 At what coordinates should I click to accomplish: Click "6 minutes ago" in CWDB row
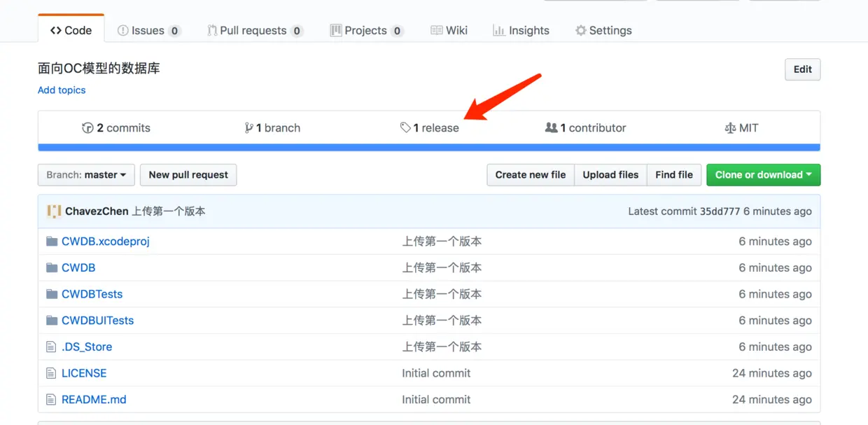tap(775, 268)
